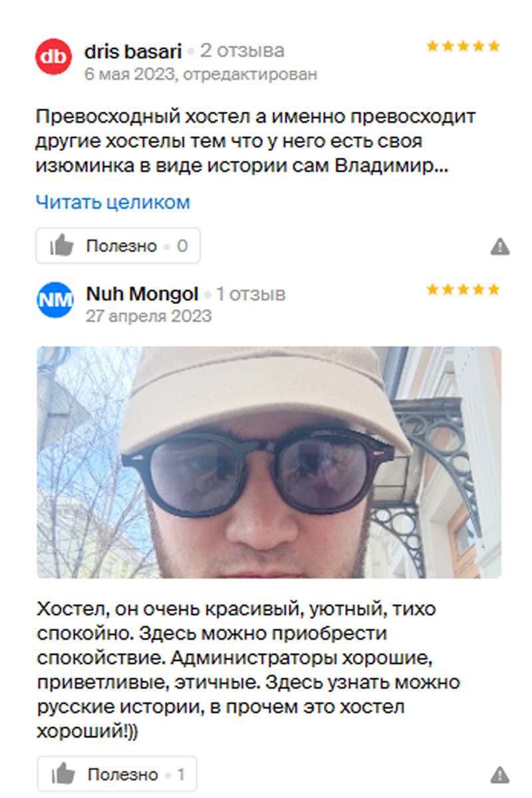Report dris basari's review with the warning triangle
532x798 pixels.
click(500, 247)
